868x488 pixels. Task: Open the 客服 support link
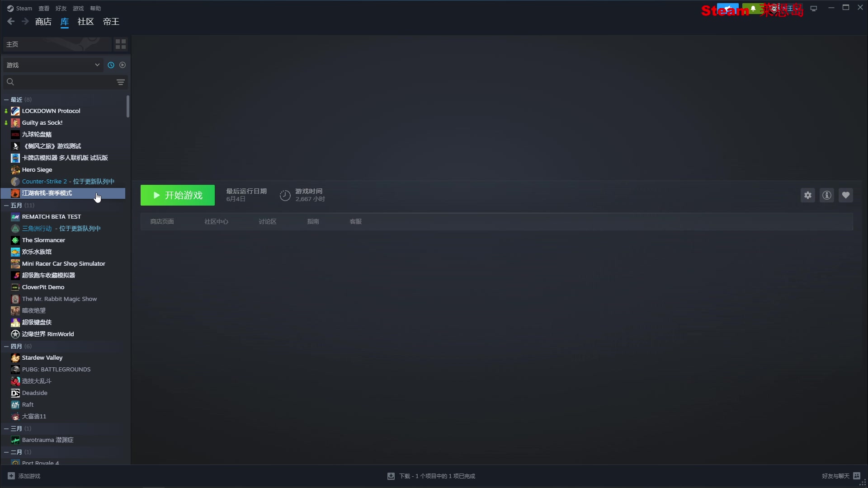point(356,221)
